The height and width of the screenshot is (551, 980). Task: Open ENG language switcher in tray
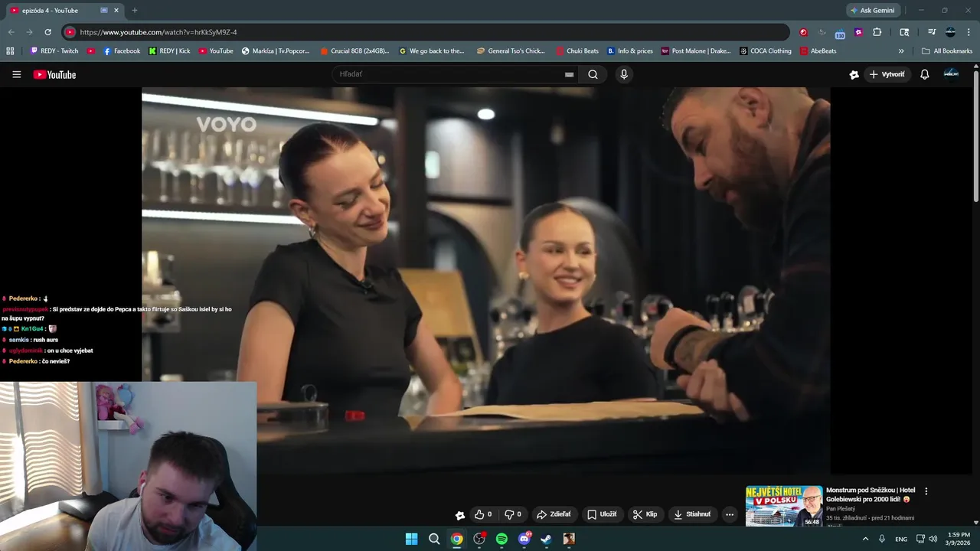click(x=901, y=539)
